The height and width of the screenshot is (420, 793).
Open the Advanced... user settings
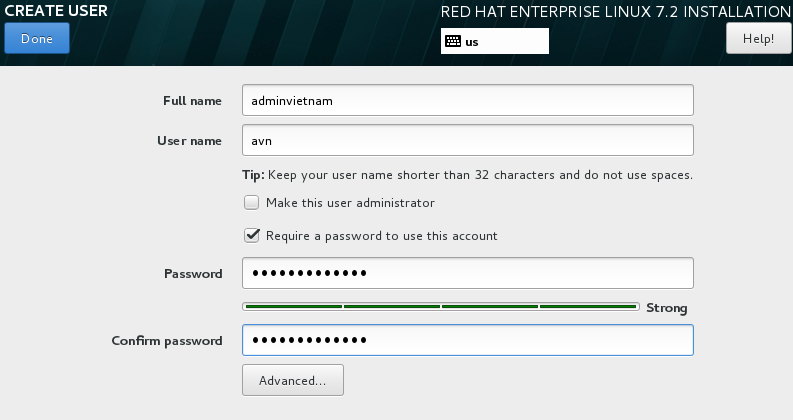coord(293,380)
